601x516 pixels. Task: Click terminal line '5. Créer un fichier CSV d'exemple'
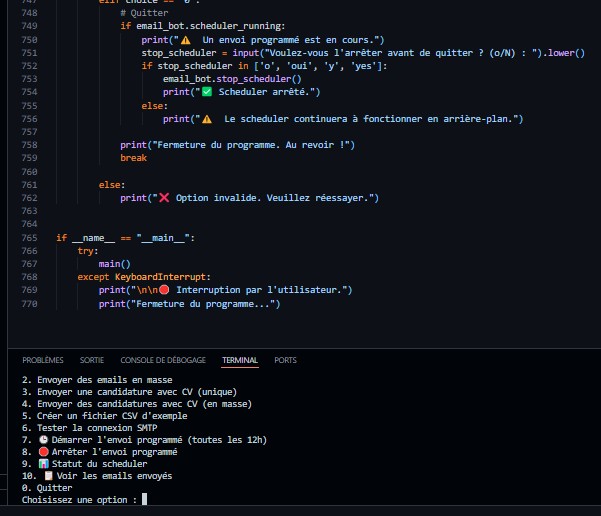[105, 416]
